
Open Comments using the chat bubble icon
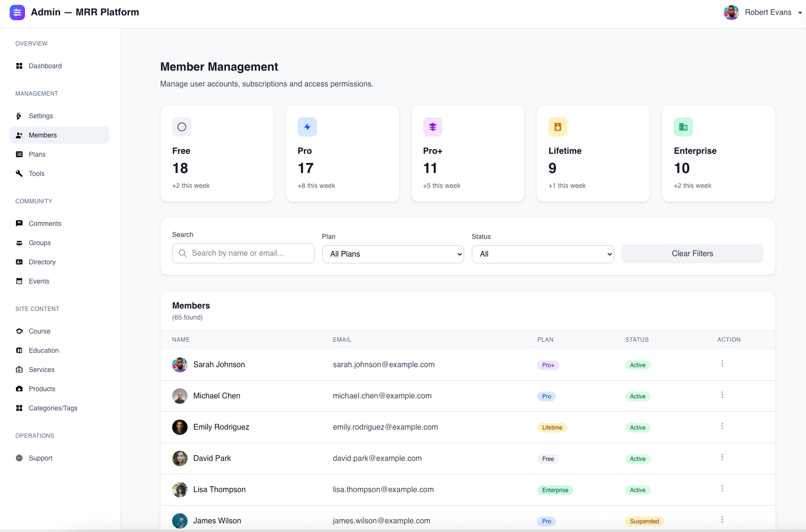click(19, 223)
